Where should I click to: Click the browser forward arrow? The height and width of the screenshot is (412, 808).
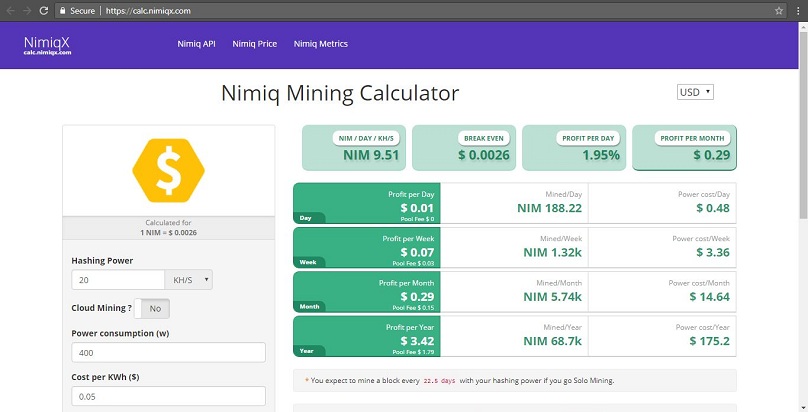pyautogui.click(x=27, y=10)
